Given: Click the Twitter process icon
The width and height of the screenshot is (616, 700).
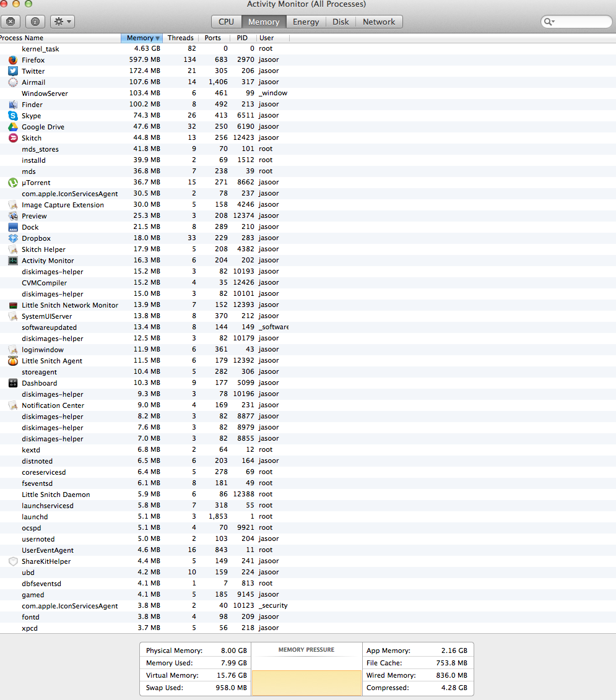Looking at the screenshot, I should coord(13,71).
